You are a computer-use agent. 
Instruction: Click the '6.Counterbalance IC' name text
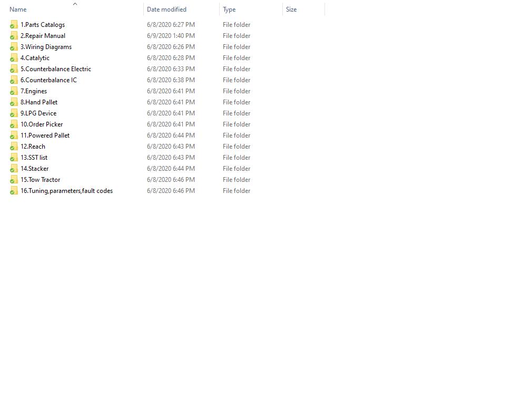click(x=48, y=80)
